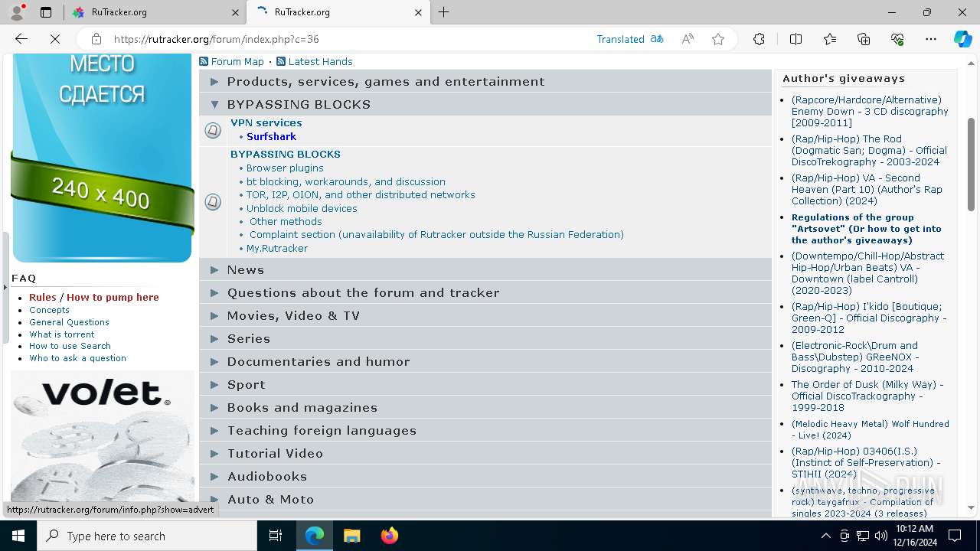Screen dimensions: 980x551
Task: Open Settings and more menu
Action: click(931, 39)
